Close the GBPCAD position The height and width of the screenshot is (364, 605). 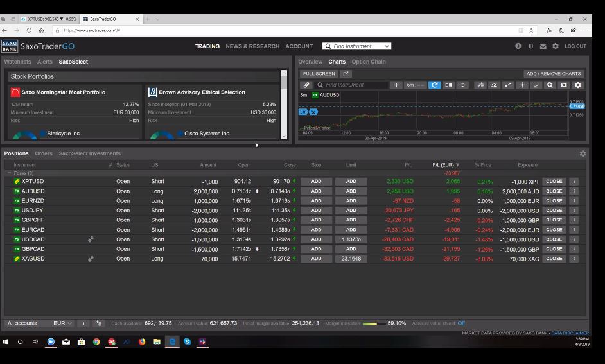554,249
